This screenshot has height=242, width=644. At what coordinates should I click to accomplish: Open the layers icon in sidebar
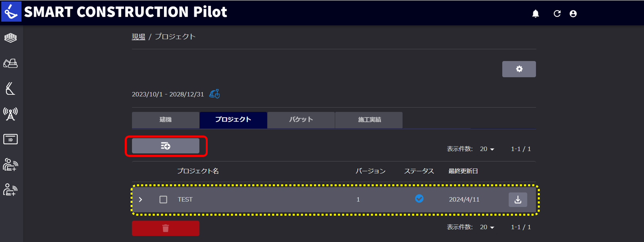pos(10,38)
